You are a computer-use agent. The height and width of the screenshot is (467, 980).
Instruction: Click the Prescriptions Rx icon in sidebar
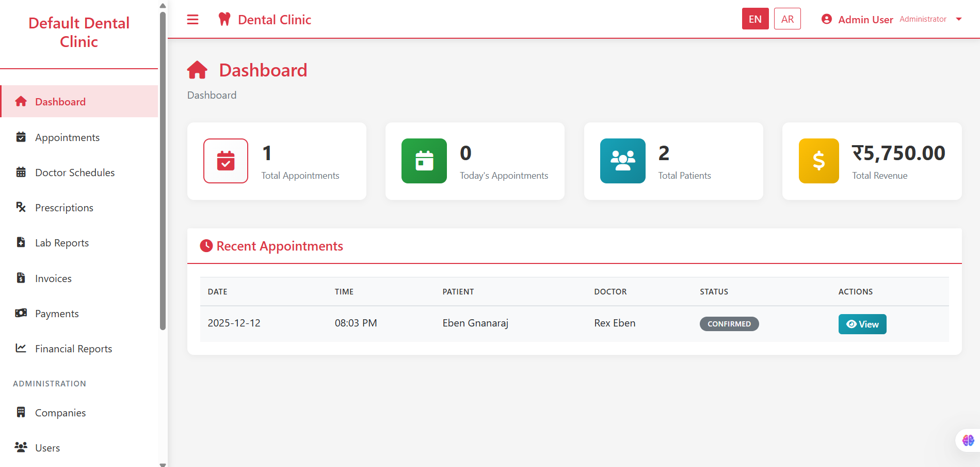21,207
